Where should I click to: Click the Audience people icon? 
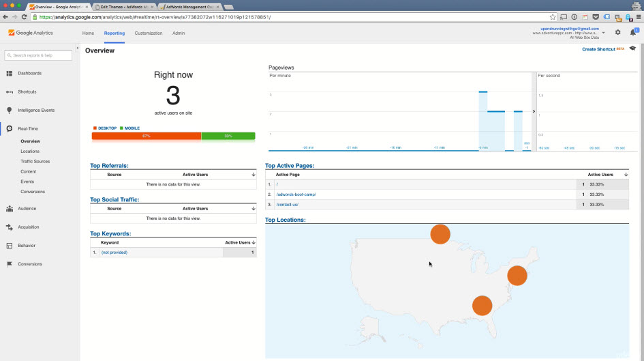point(10,209)
